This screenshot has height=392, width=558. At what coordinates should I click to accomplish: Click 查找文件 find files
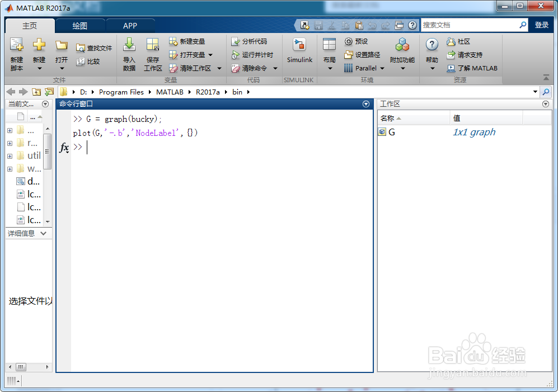94,48
